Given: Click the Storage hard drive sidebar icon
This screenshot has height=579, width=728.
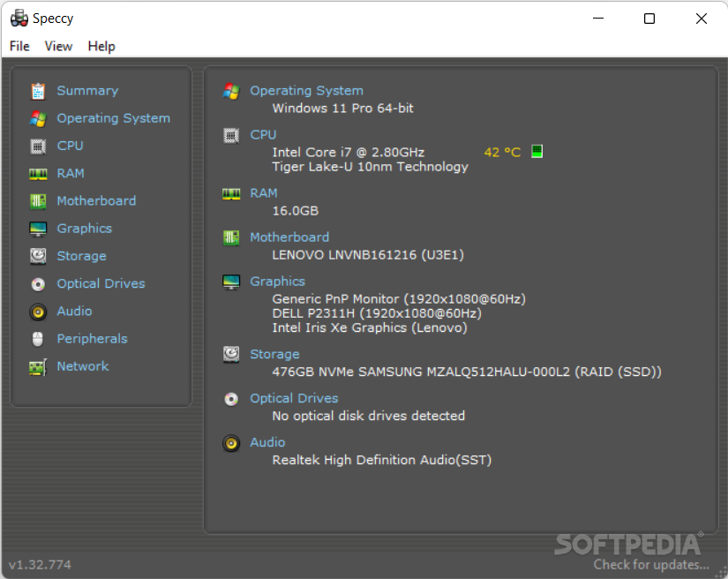Looking at the screenshot, I should (x=38, y=256).
